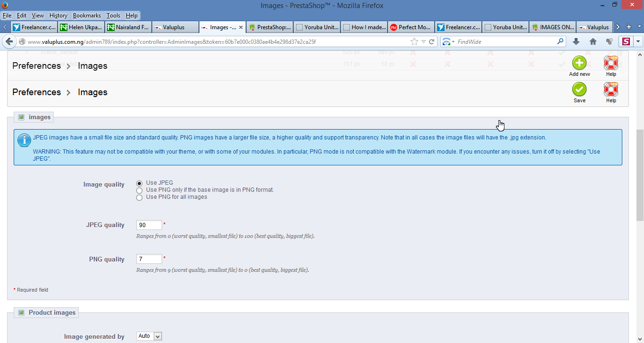Image resolution: width=644 pixels, height=343 pixels.
Task: Click the PNG quality input field
Action: coord(149,259)
